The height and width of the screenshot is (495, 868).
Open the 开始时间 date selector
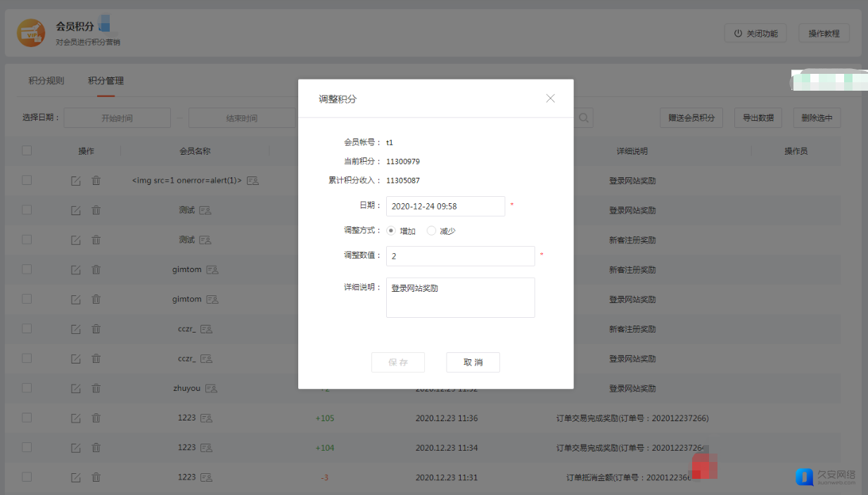point(117,118)
